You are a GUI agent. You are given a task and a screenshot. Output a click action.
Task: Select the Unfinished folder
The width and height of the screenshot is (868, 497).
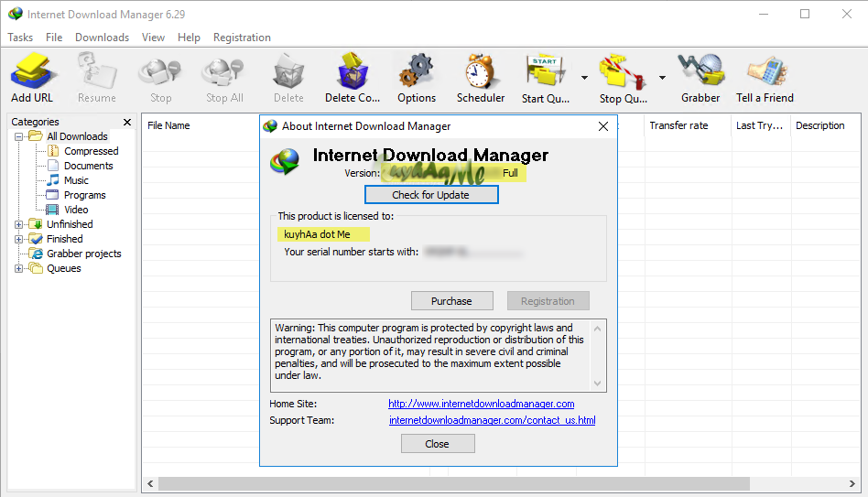70,224
